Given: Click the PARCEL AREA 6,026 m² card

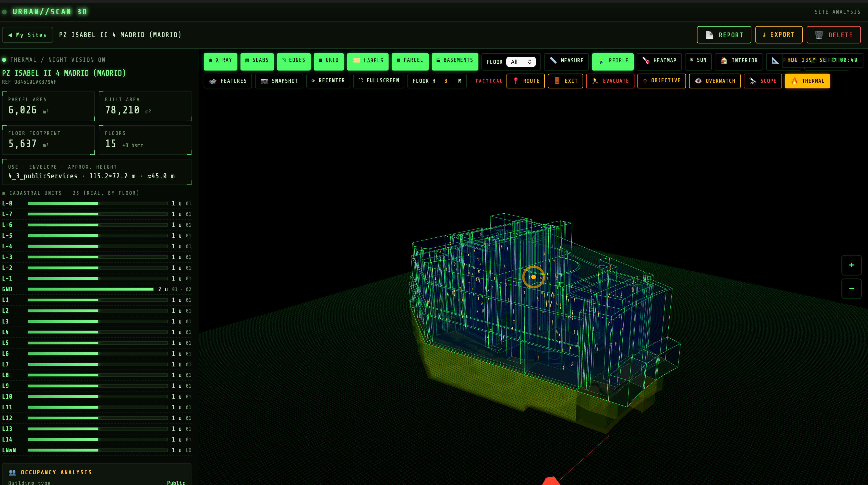Looking at the screenshot, I should pyautogui.click(x=49, y=106).
